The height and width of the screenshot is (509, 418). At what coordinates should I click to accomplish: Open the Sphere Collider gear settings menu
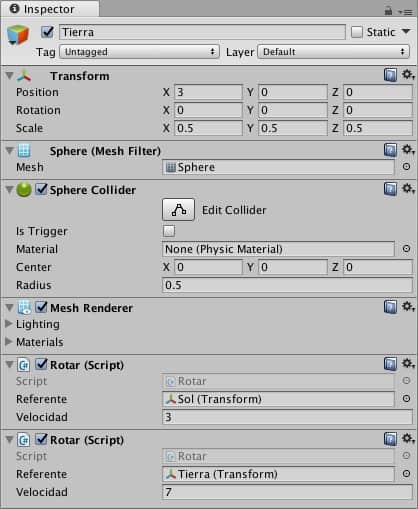tap(408, 189)
